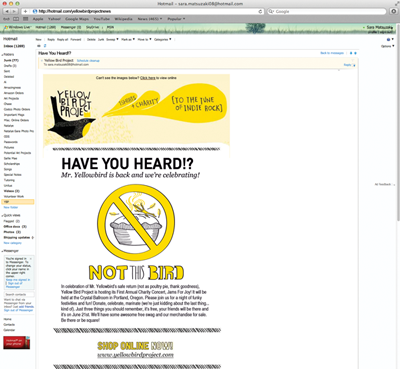
Task: Delete this message
Action: pyautogui.click(x=91, y=39)
